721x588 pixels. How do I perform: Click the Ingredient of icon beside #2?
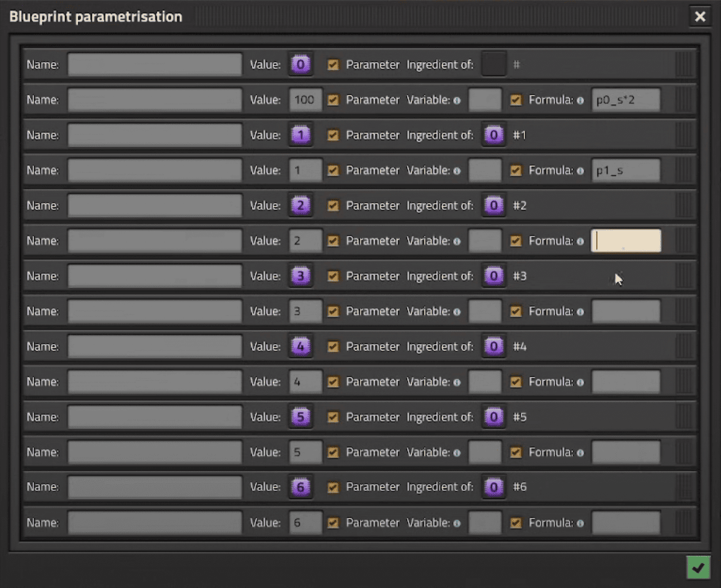tap(494, 205)
